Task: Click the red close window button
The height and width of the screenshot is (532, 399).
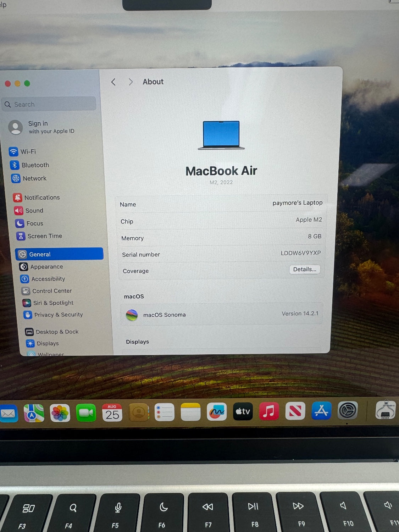Action: (8, 84)
